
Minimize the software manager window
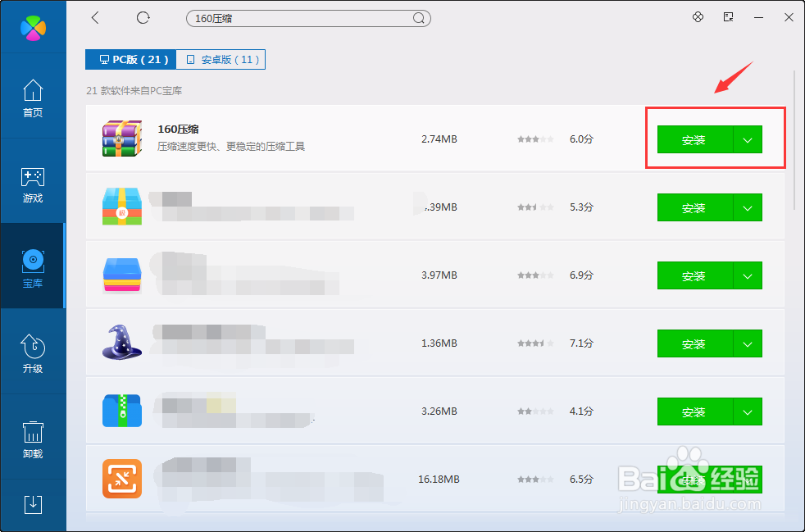(x=758, y=17)
